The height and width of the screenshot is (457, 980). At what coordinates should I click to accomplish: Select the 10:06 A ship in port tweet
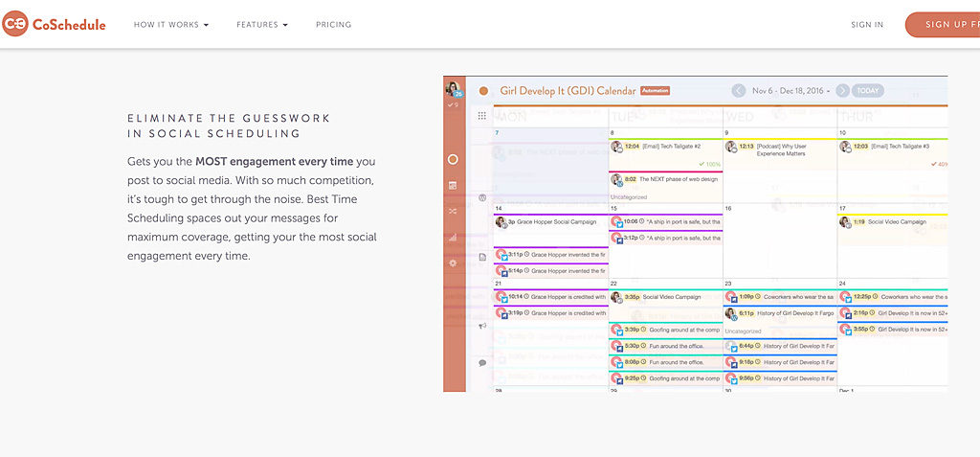click(665, 221)
